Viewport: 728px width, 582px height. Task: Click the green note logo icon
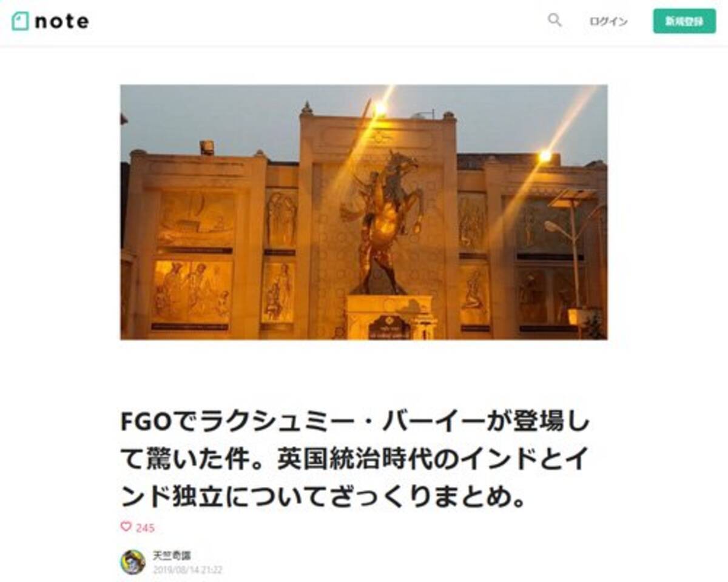tap(20, 21)
